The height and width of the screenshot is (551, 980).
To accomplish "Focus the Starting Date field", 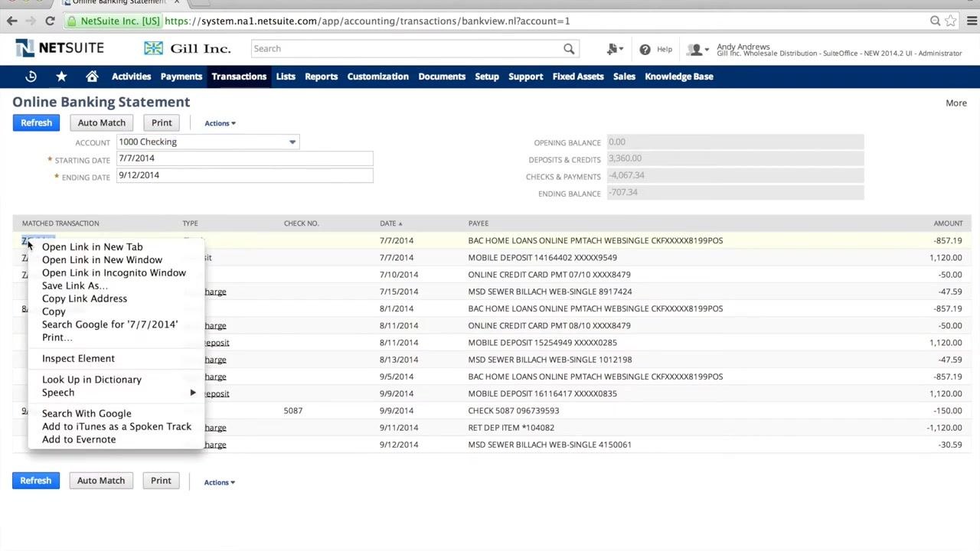I will (x=244, y=158).
